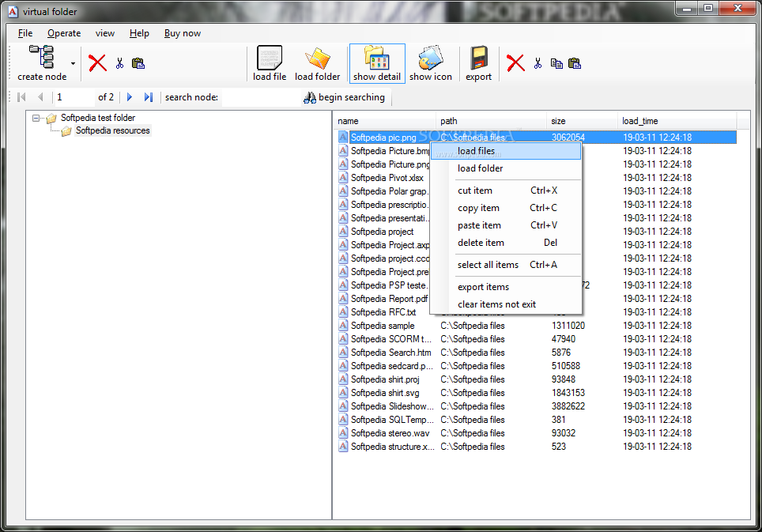
Task: Click the paste item icon right of export
Action: pyautogui.click(x=575, y=63)
